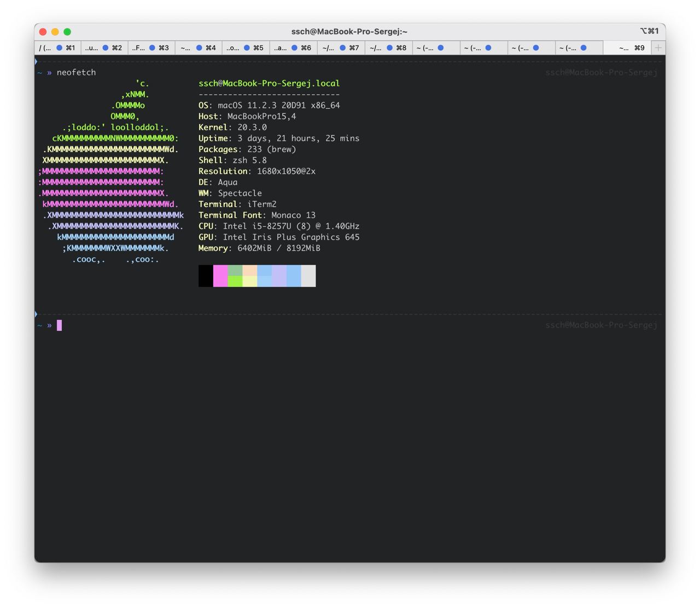Open a new tab with the plus button
Viewport: 700px width, 608px height.
[x=658, y=48]
